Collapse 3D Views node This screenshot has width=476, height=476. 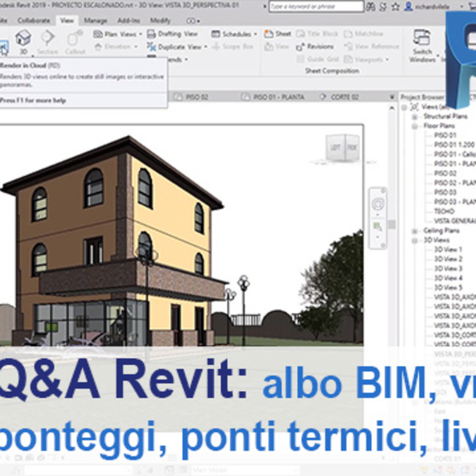(415, 241)
